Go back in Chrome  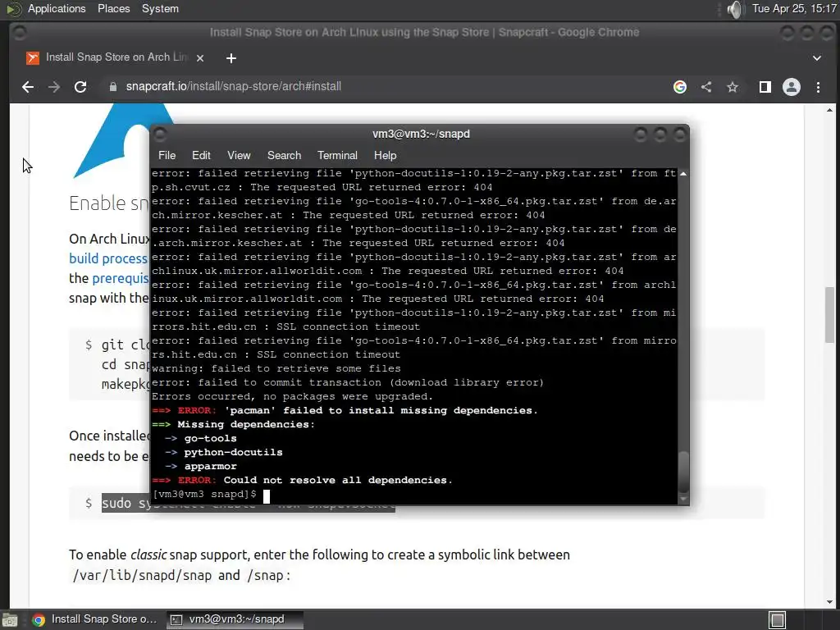pos(28,87)
